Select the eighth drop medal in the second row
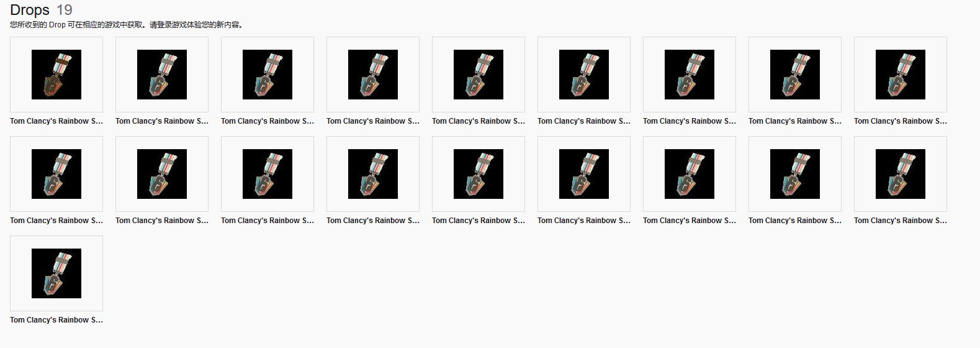 coord(795,174)
